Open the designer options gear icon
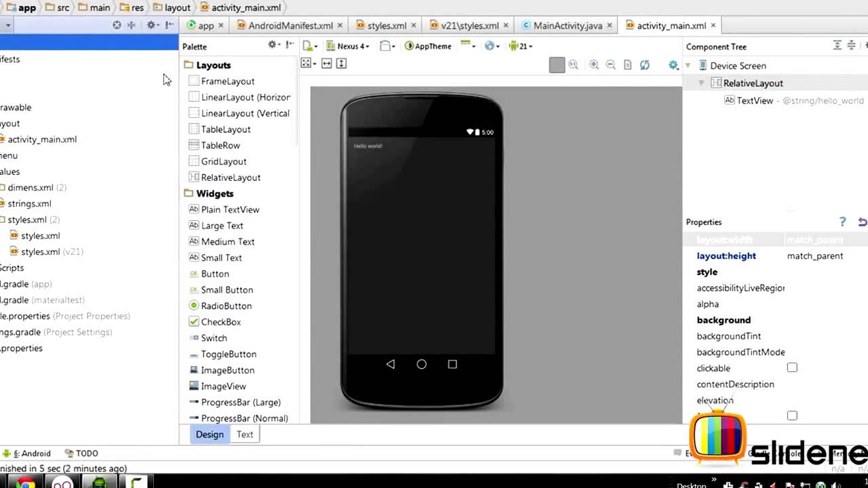 tap(673, 65)
